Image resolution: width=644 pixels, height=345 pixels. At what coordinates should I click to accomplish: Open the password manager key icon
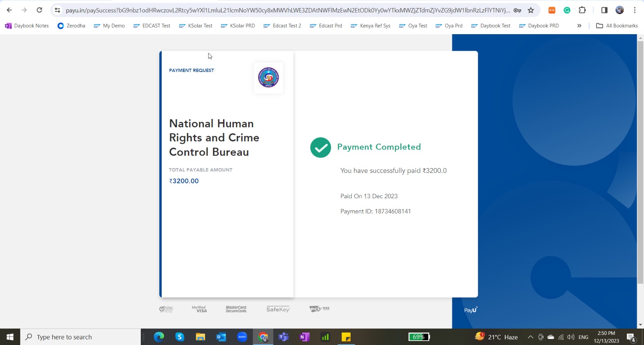pyautogui.click(x=518, y=10)
